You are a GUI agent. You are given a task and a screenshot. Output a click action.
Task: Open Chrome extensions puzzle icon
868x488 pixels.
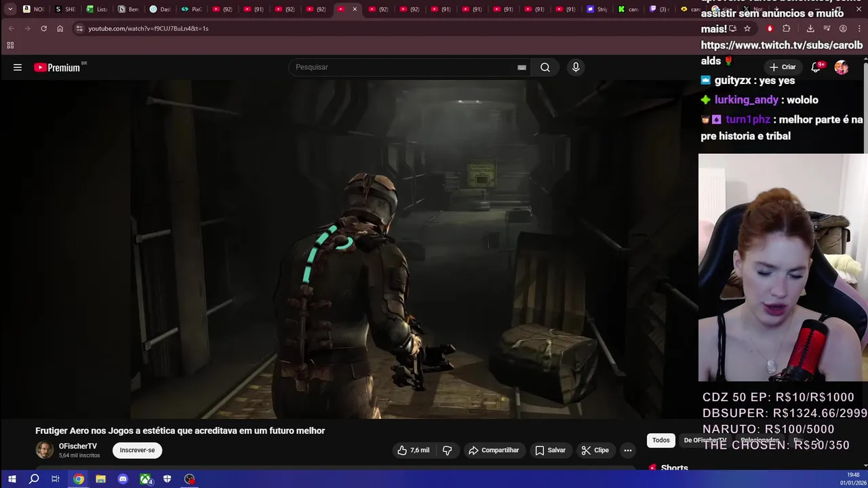click(787, 28)
